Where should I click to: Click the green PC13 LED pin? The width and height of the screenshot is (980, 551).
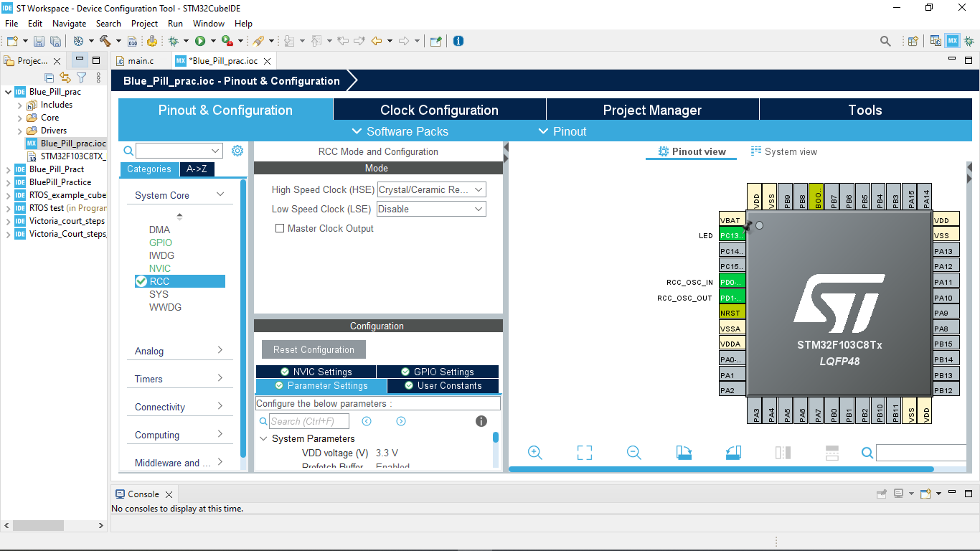point(732,235)
